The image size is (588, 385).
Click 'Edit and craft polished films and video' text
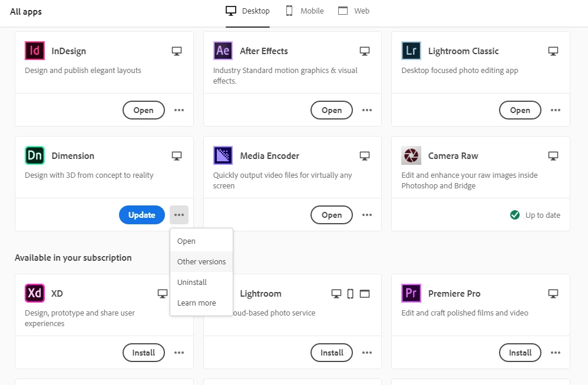click(465, 313)
